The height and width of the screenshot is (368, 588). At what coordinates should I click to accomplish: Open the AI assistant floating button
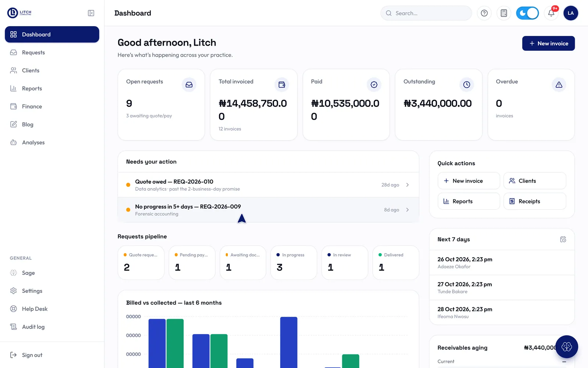(x=567, y=347)
